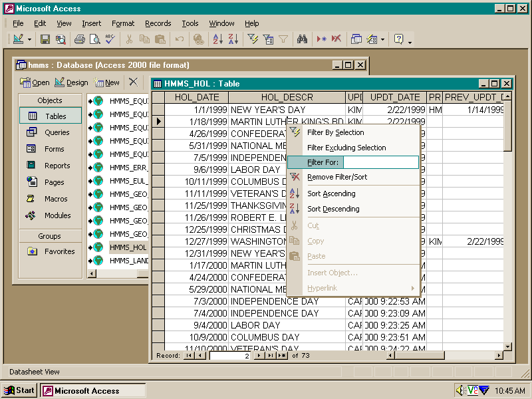Click the Find binoculars icon
This screenshot has width=532, height=399.
coord(302,39)
